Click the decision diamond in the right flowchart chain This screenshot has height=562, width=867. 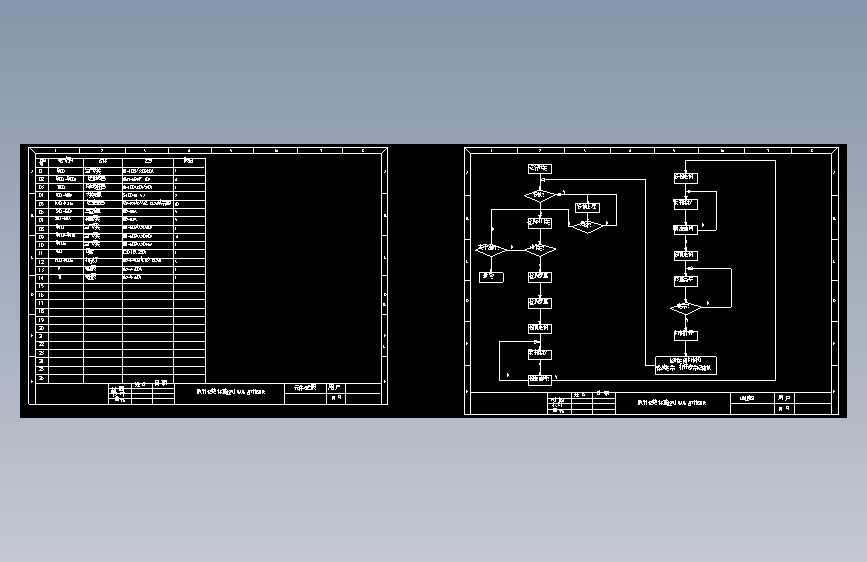[x=686, y=308]
